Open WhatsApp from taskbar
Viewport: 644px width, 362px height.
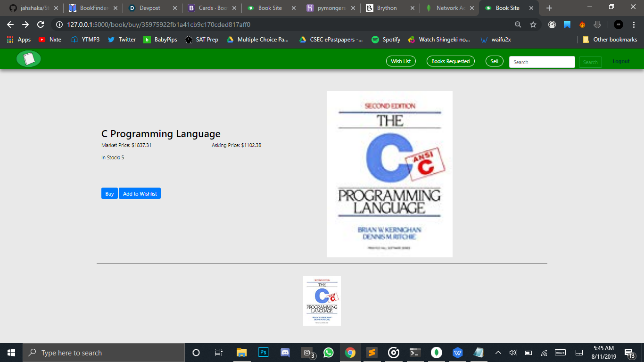coord(329,353)
